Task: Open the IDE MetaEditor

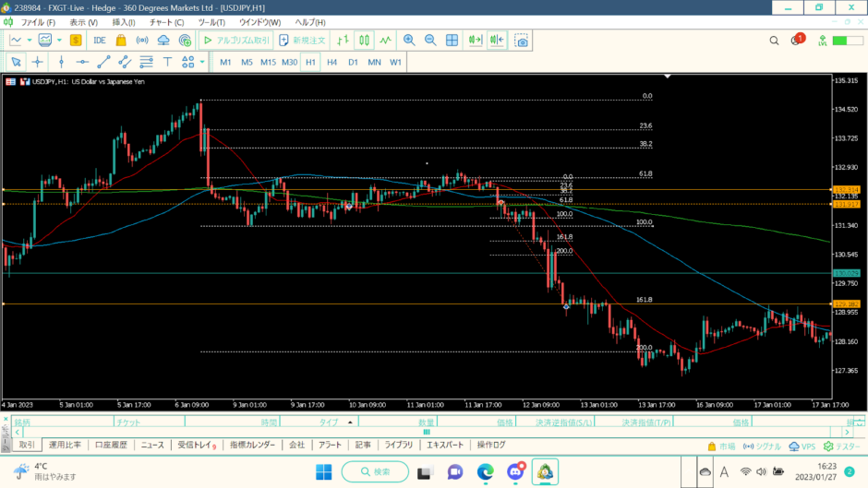Action: [x=99, y=41]
